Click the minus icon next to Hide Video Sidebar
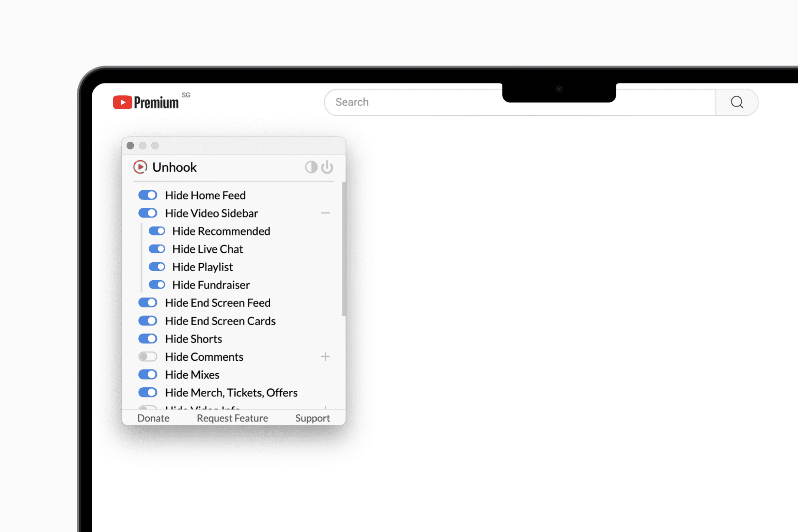 [x=326, y=212]
